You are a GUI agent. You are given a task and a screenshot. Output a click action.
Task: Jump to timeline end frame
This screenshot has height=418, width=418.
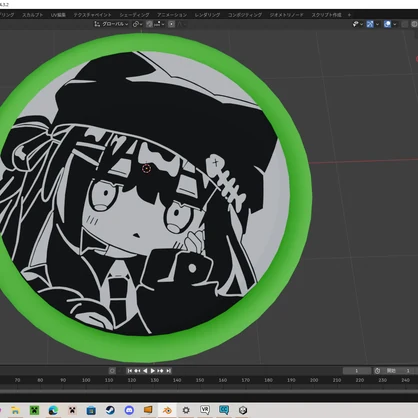(x=168, y=371)
